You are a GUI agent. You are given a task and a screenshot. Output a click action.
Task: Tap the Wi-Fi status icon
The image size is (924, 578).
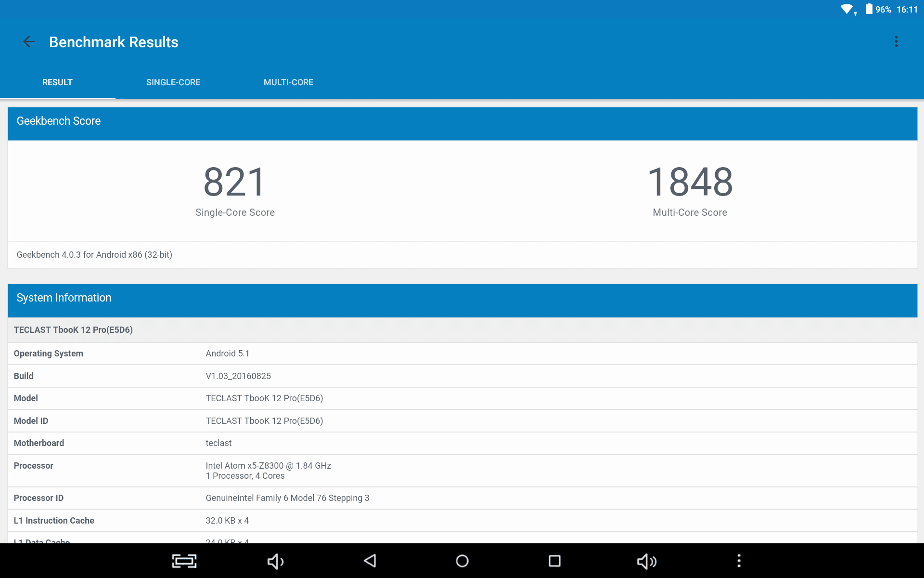pyautogui.click(x=848, y=10)
